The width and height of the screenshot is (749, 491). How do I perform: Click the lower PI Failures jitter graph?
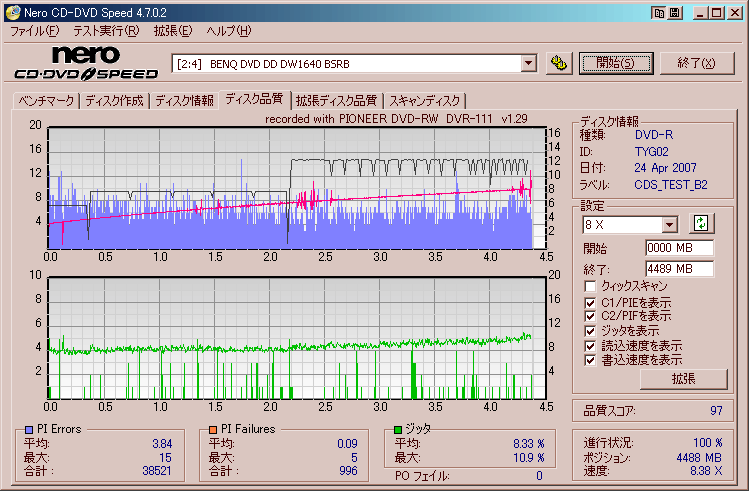pos(297,338)
